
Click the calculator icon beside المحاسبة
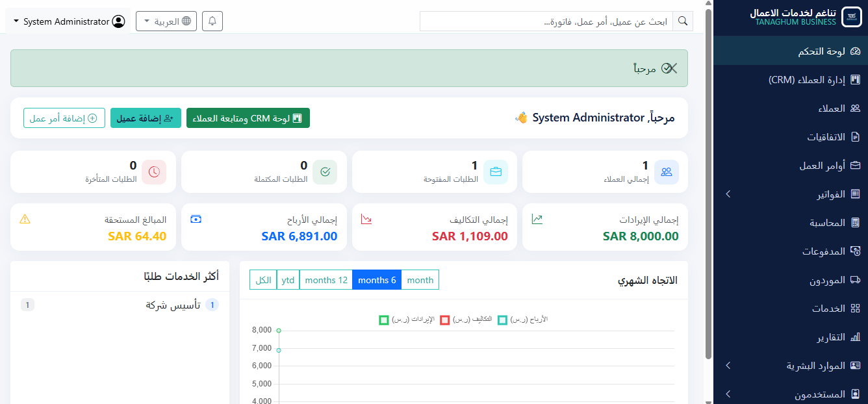[x=855, y=223]
